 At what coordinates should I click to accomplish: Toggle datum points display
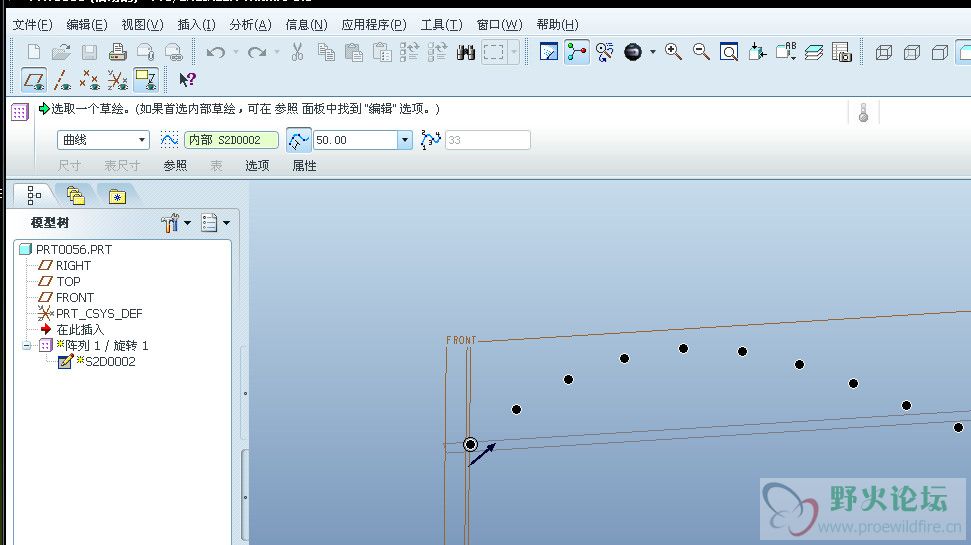[x=90, y=80]
